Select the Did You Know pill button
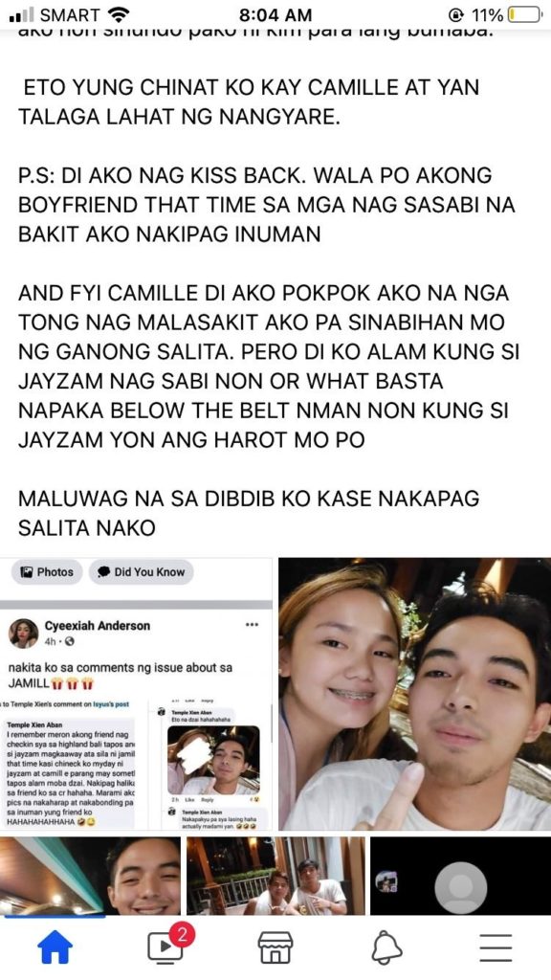The height and width of the screenshot is (980, 551). coord(141,572)
